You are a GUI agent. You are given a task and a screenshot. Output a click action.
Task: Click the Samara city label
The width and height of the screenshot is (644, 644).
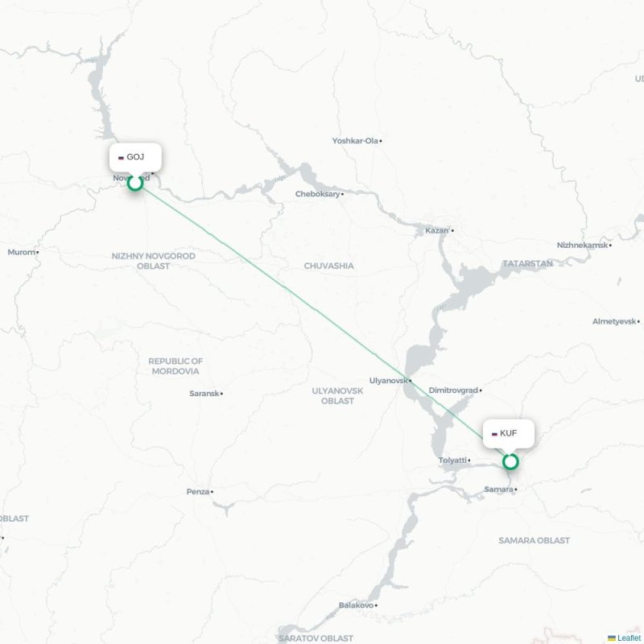point(498,489)
